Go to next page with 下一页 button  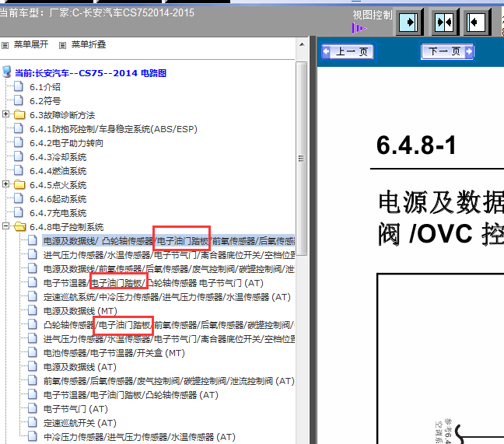click(x=447, y=51)
